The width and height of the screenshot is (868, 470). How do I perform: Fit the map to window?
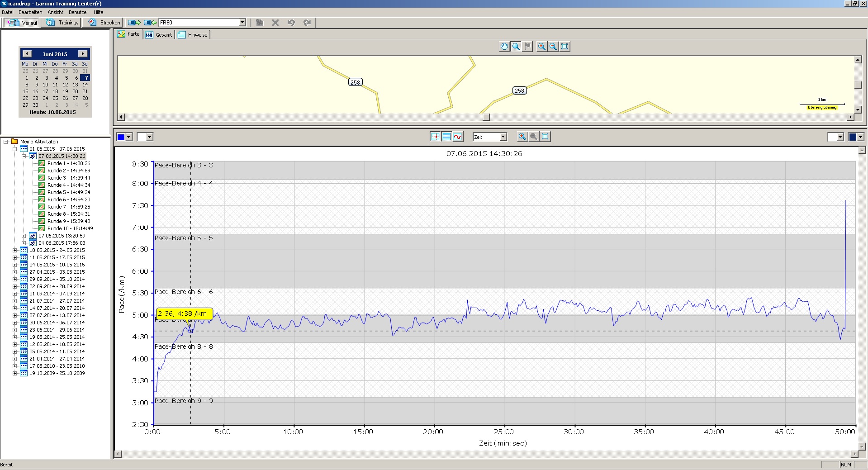564,47
